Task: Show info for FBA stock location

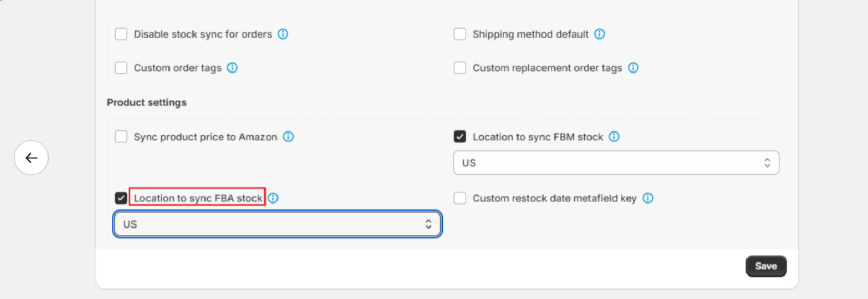Action: (x=273, y=198)
